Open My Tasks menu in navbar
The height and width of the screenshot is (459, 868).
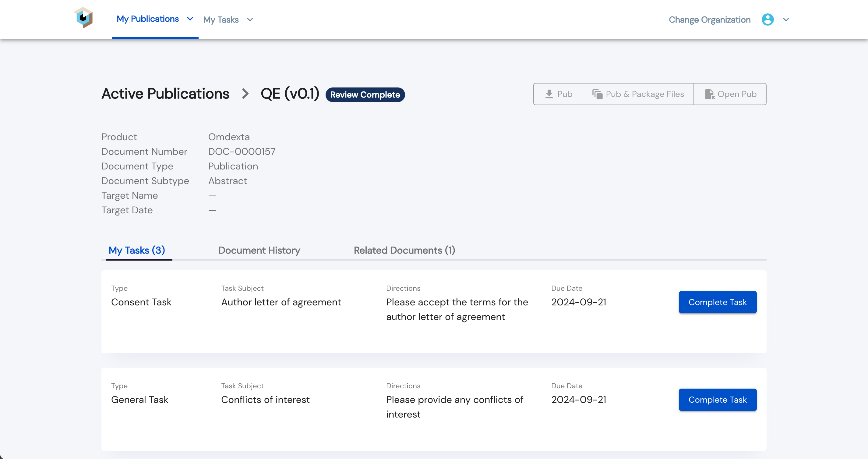[x=221, y=20]
